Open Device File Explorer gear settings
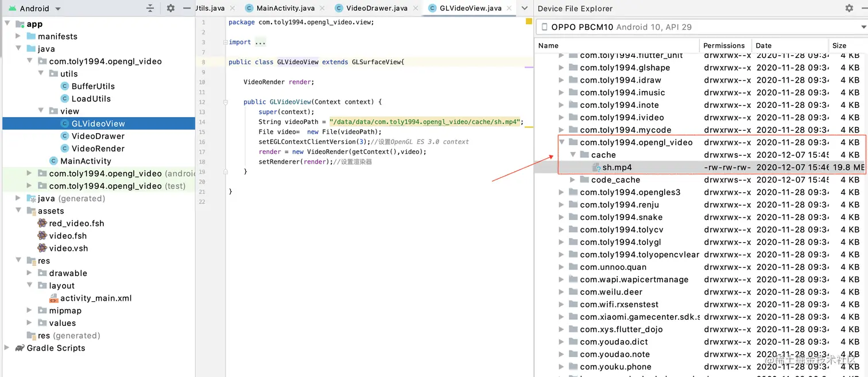This screenshot has width=868, height=377. pos(849,8)
